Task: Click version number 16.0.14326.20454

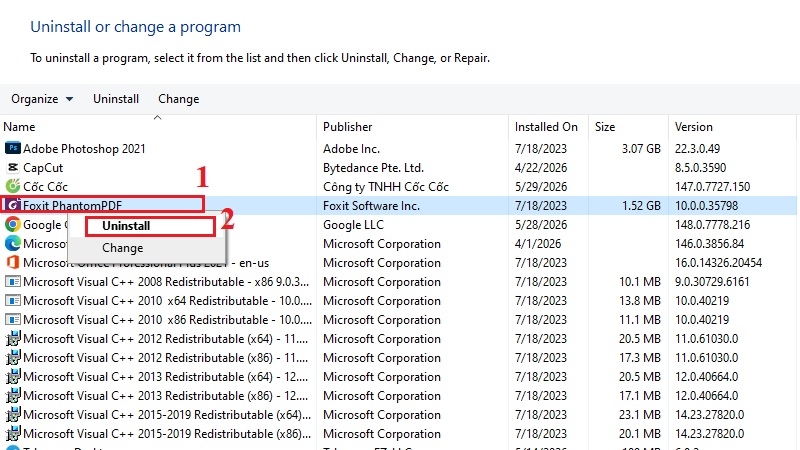Action: tap(718, 263)
